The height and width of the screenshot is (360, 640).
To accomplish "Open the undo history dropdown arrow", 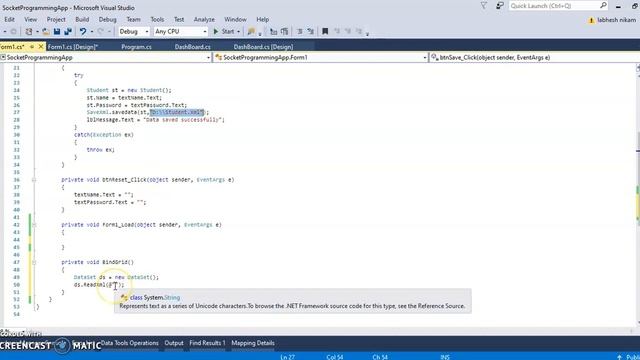I will tap(92, 31).
